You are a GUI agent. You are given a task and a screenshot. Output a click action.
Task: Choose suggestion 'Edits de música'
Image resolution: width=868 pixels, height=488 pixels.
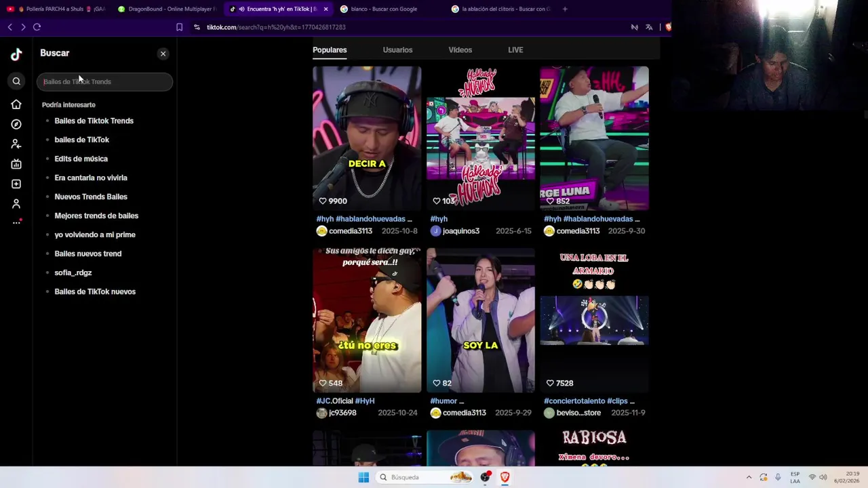click(81, 159)
